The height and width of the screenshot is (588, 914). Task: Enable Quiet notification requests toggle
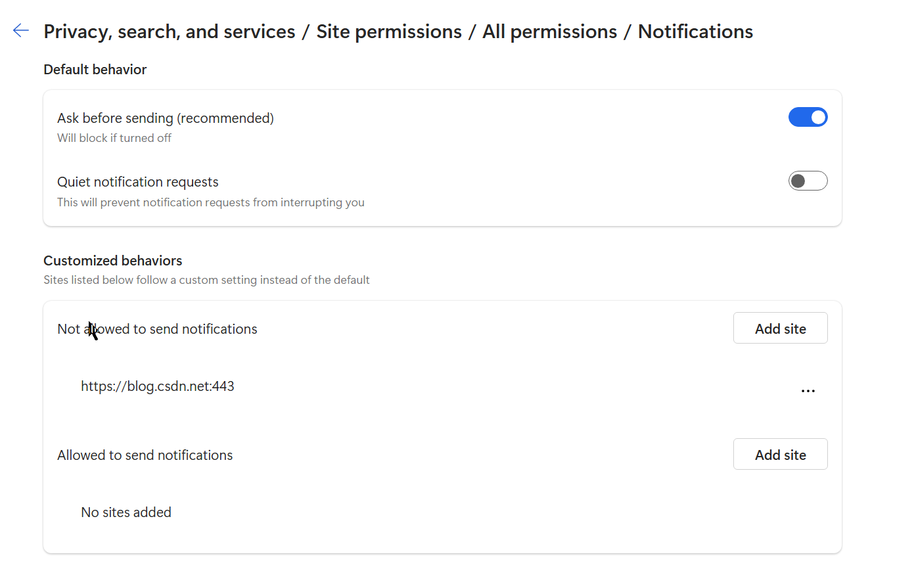pos(808,181)
